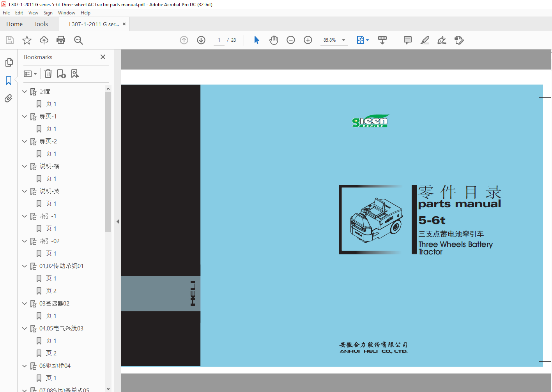Screen dimensions: 552x392
Task: Click the 06驱动桥04 bookmark label
Action: [x=55, y=366]
